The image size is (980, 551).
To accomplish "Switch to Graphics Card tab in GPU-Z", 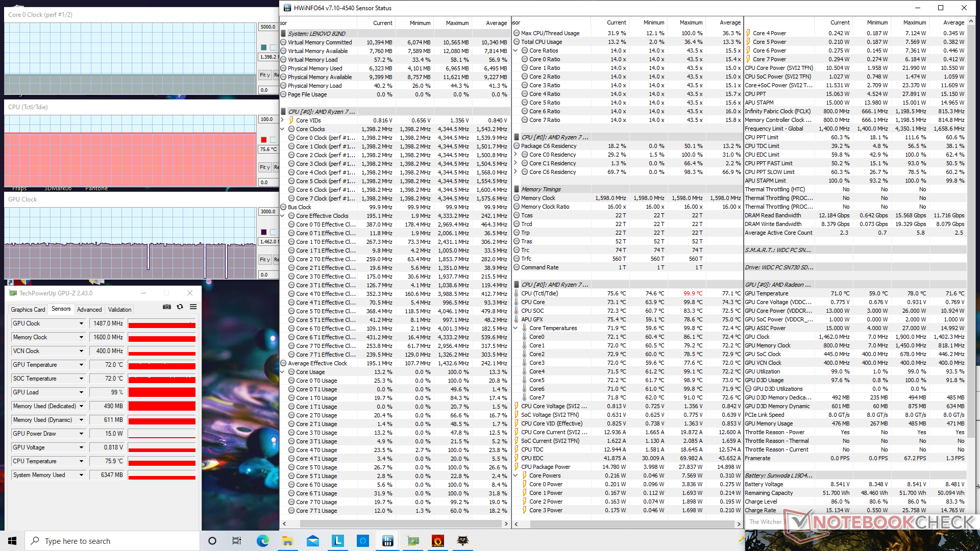I will point(28,310).
